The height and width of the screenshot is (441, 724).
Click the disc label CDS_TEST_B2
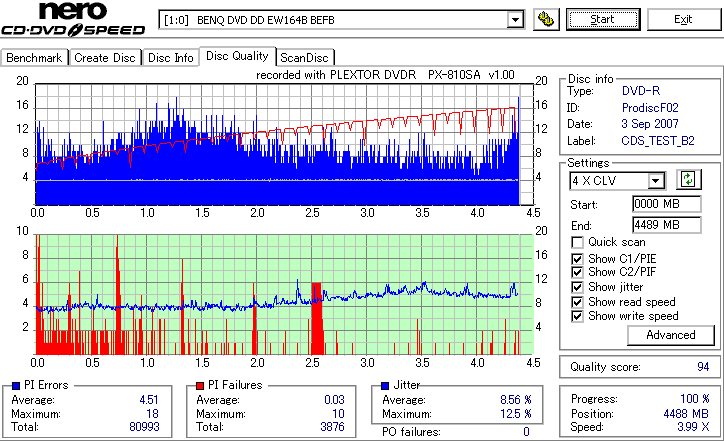658,141
